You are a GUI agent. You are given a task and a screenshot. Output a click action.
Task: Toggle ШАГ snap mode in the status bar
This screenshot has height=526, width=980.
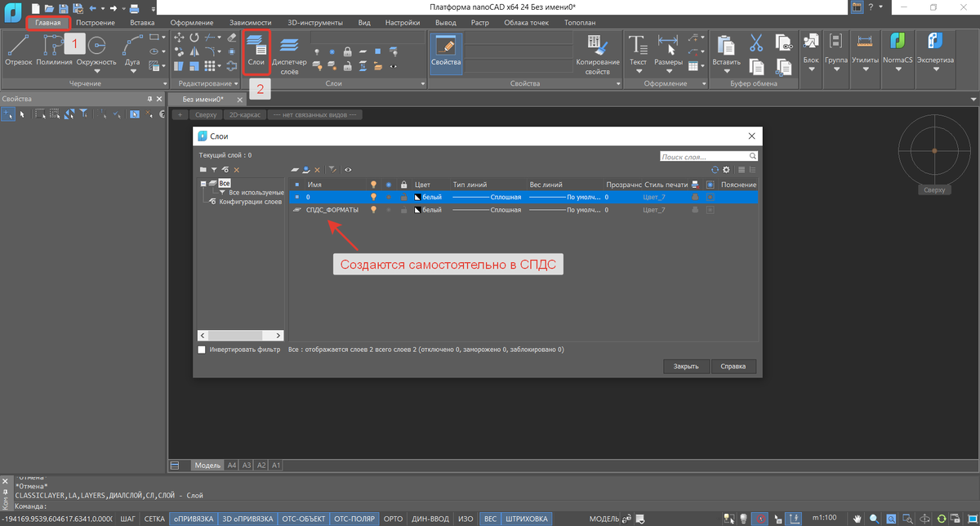(x=128, y=519)
